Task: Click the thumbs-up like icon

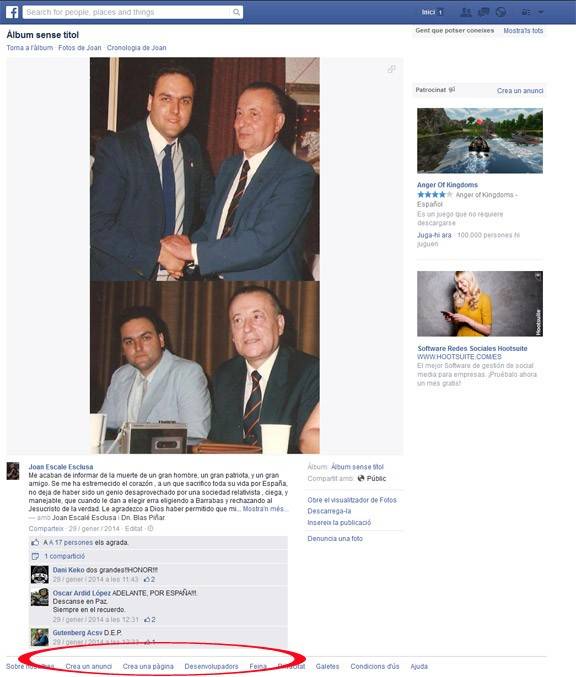Action: click(35, 542)
